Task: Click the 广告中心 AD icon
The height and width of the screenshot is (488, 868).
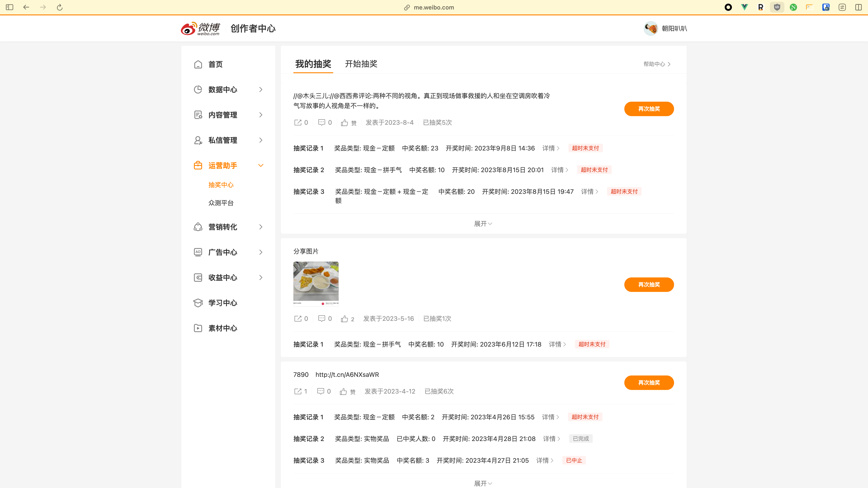Action: 198,252
